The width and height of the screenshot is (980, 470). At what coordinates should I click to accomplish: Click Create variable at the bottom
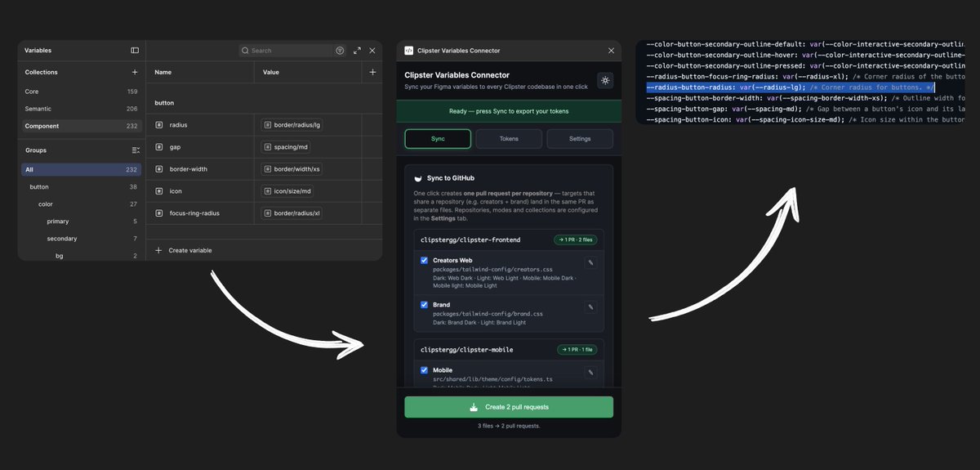[184, 250]
